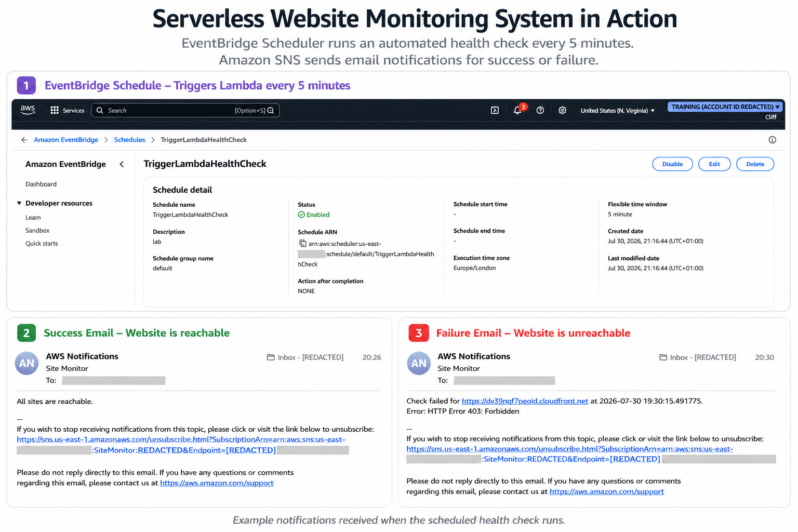Click the "Cliff" user name under the account menu
The width and height of the screenshot is (798, 532).
tap(770, 117)
